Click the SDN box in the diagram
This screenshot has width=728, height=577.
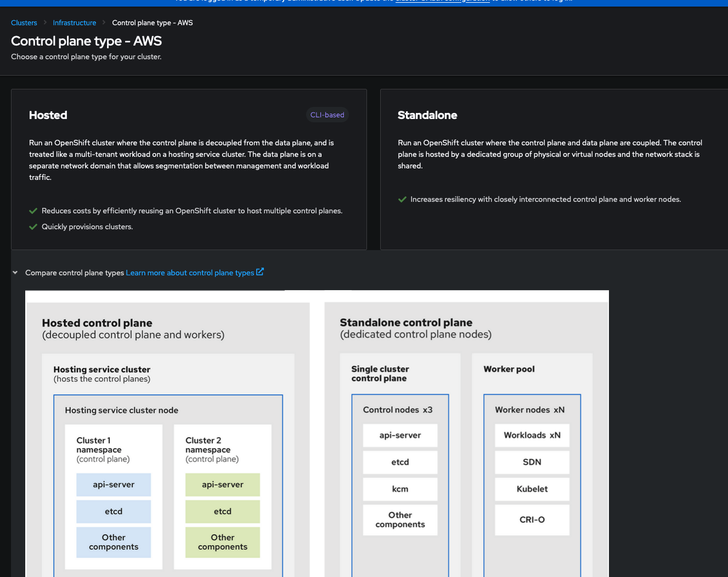point(532,462)
